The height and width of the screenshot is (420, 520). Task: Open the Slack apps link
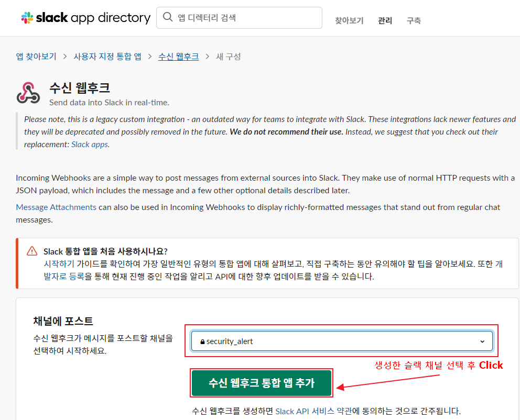(x=90, y=145)
